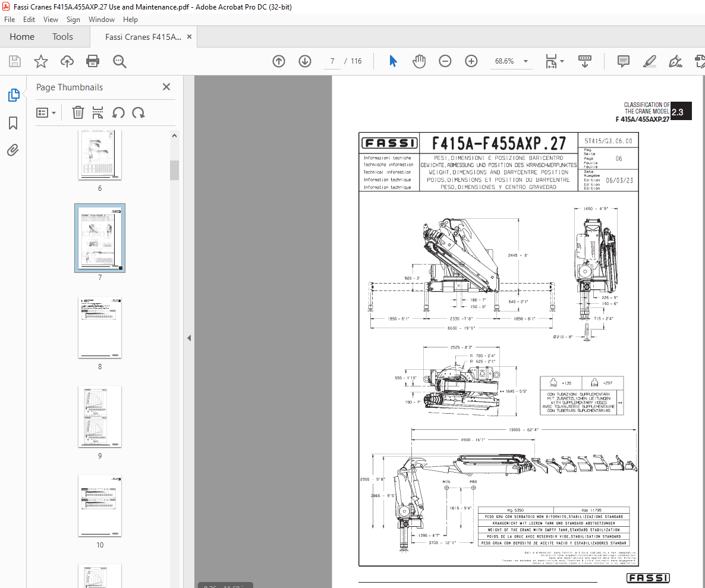The image size is (705, 588).
Task: Open the Sign menu
Action: (x=73, y=20)
